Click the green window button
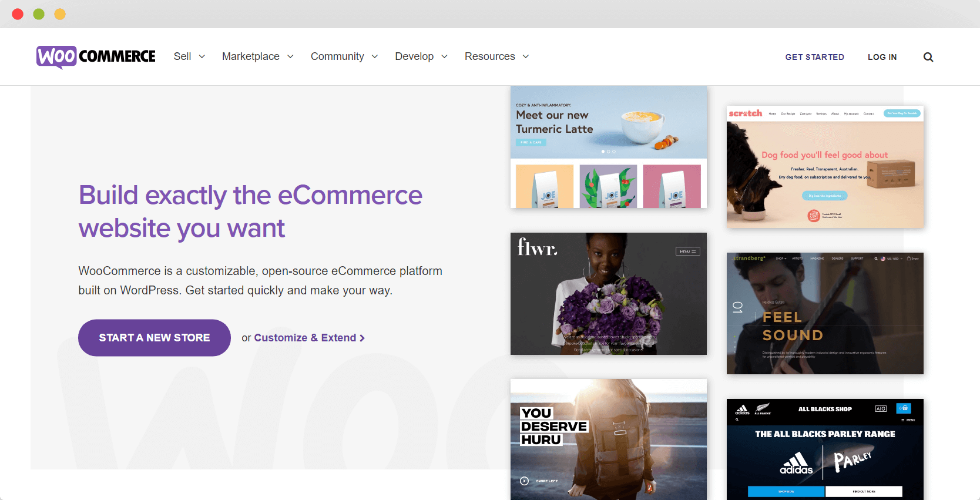980x500 pixels. click(39, 14)
